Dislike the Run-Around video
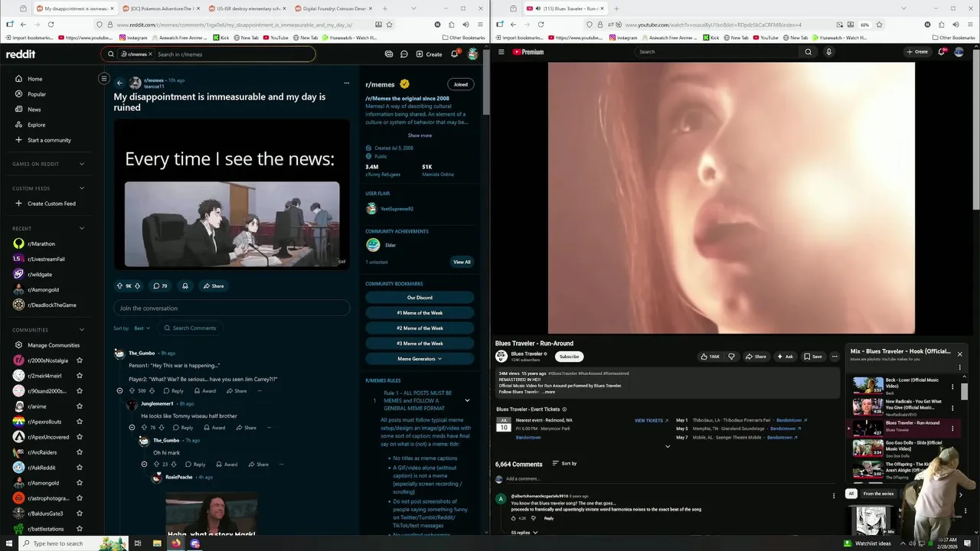This screenshot has height=551, width=980. (x=731, y=357)
